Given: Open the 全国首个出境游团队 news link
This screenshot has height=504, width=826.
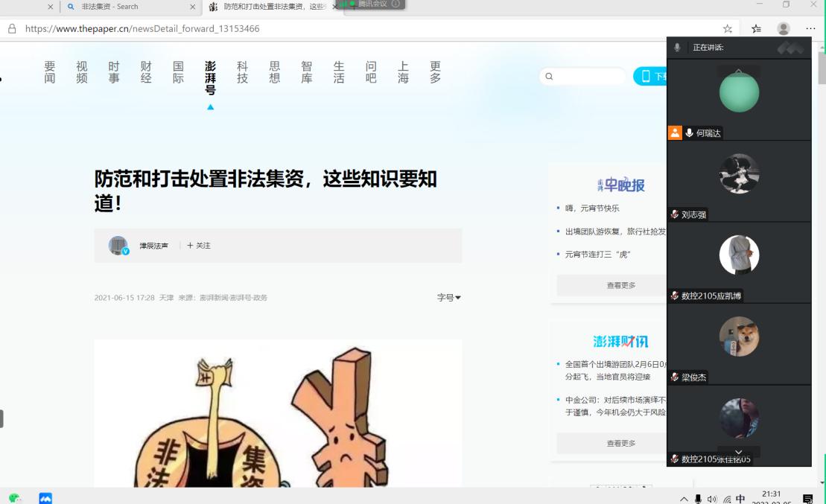Looking at the screenshot, I should pyautogui.click(x=615, y=370).
